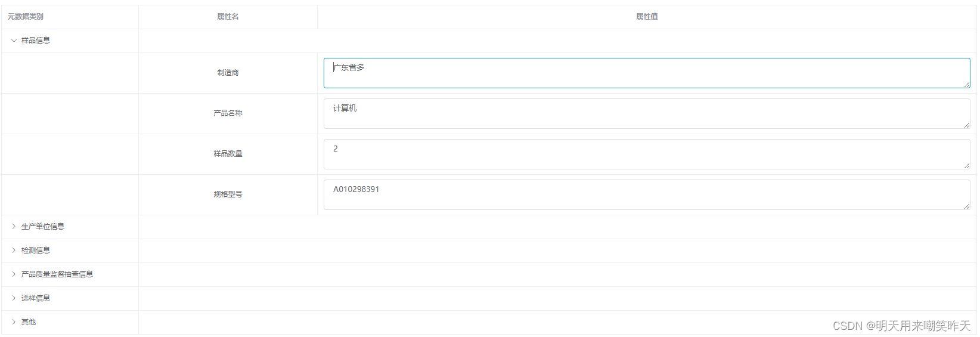980x337 pixels.
Task: Click the 制造商 attribute name cell
Action: (x=228, y=73)
